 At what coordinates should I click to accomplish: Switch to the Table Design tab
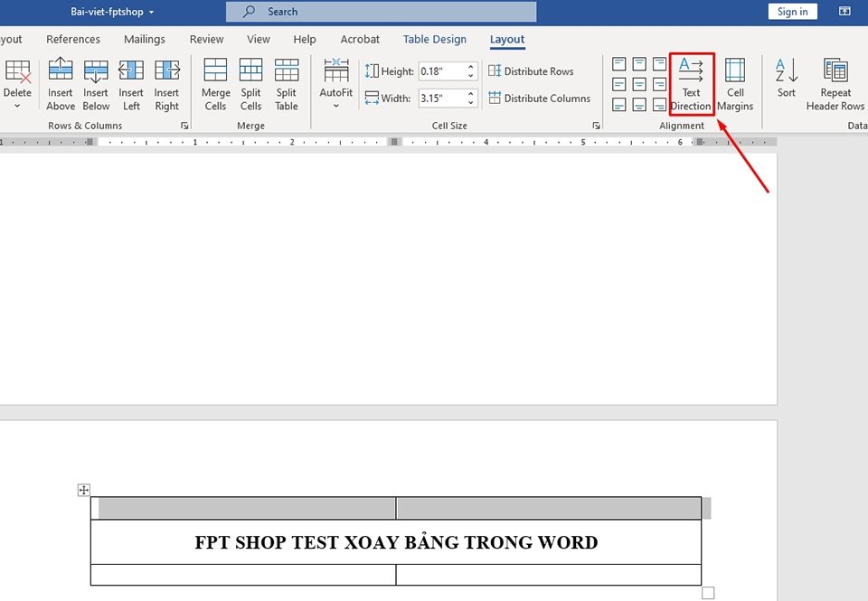[434, 39]
